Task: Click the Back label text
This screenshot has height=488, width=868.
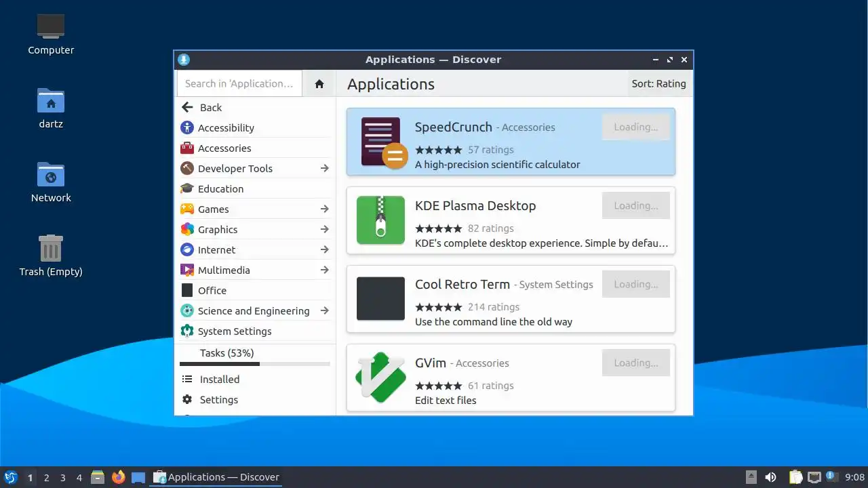Action: [x=211, y=108]
